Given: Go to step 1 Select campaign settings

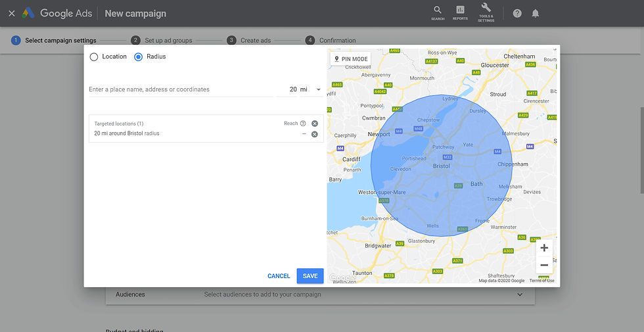Looking at the screenshot, I should (x=54, y=40).
